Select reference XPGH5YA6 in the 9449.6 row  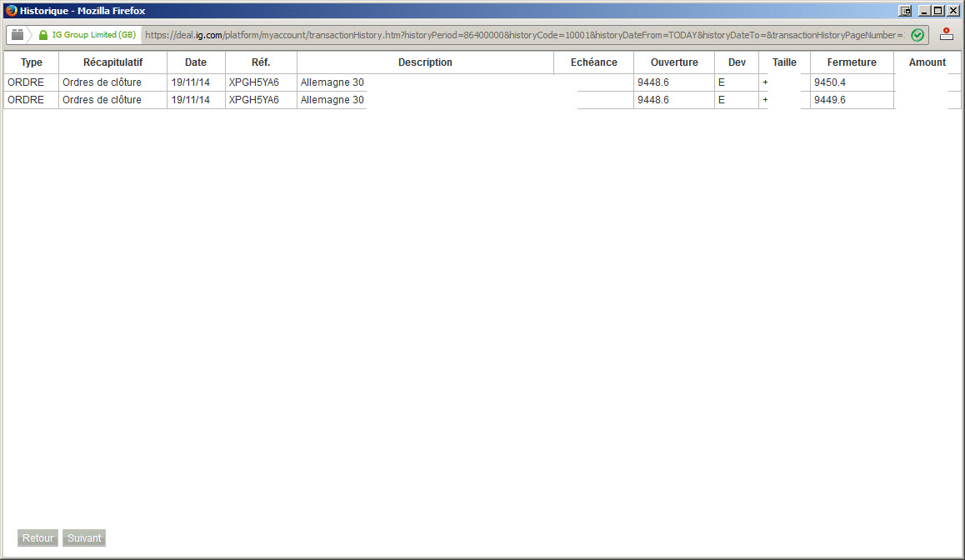click(x=254, y=100)
